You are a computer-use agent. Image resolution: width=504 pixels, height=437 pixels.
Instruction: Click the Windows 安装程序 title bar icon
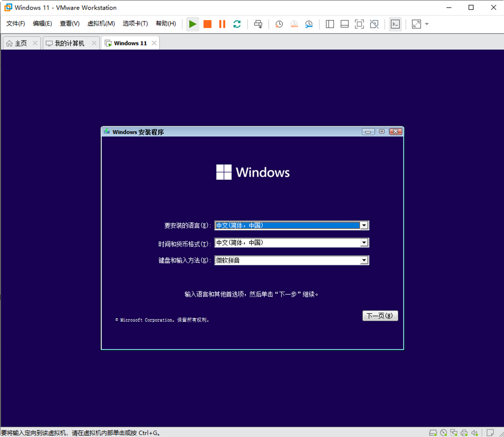(107, 132)
